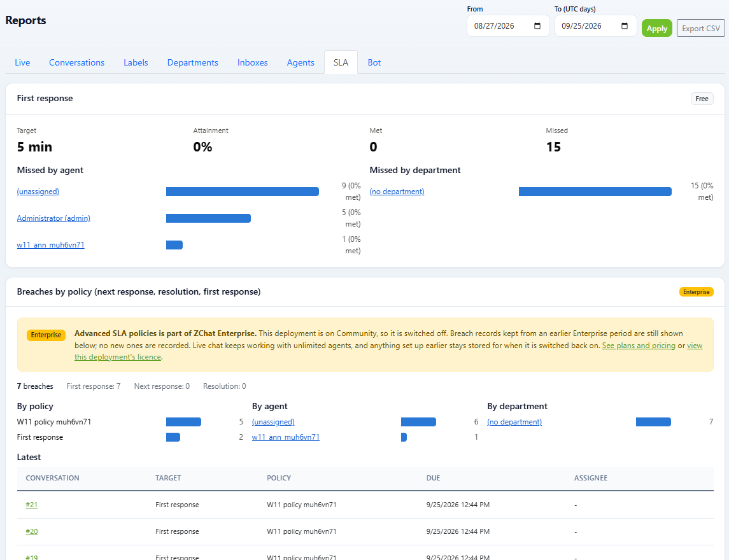
Task: Click the Enterprise badge in Breaches header
Action: pyautogui.click(x=696, y=292)
